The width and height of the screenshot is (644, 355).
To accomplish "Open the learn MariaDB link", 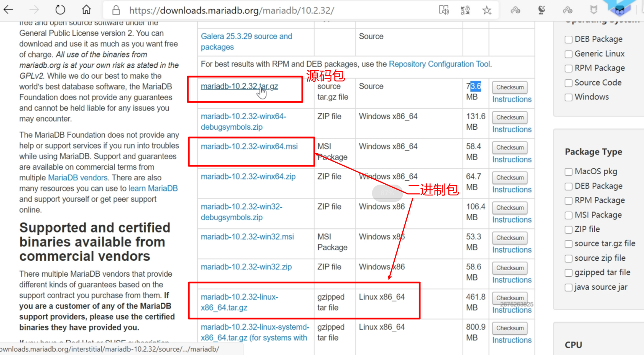I will (153, 188).
